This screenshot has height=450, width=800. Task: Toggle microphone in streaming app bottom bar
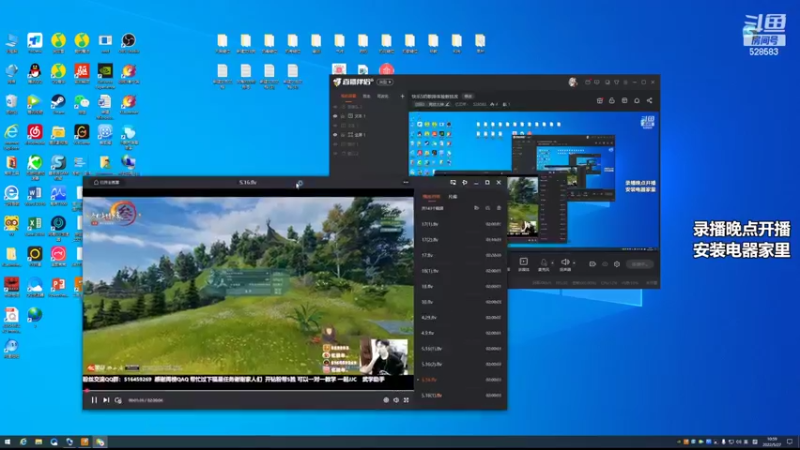[543, 264]
